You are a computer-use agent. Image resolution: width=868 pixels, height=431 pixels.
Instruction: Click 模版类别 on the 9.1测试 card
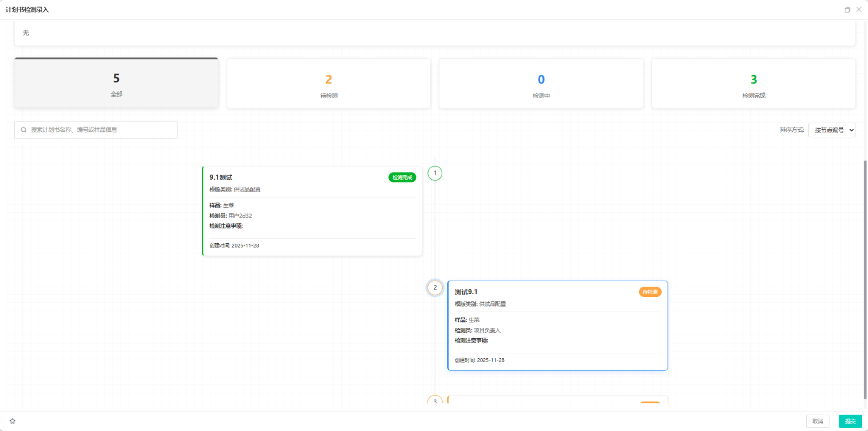point(235,189)
